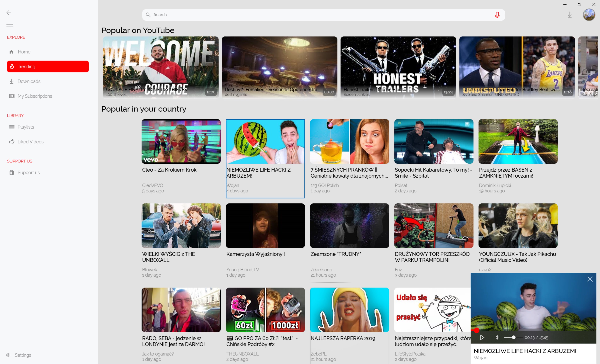Open the Playlists library section
Screen dimensions: 600x364
pos(26,127)
